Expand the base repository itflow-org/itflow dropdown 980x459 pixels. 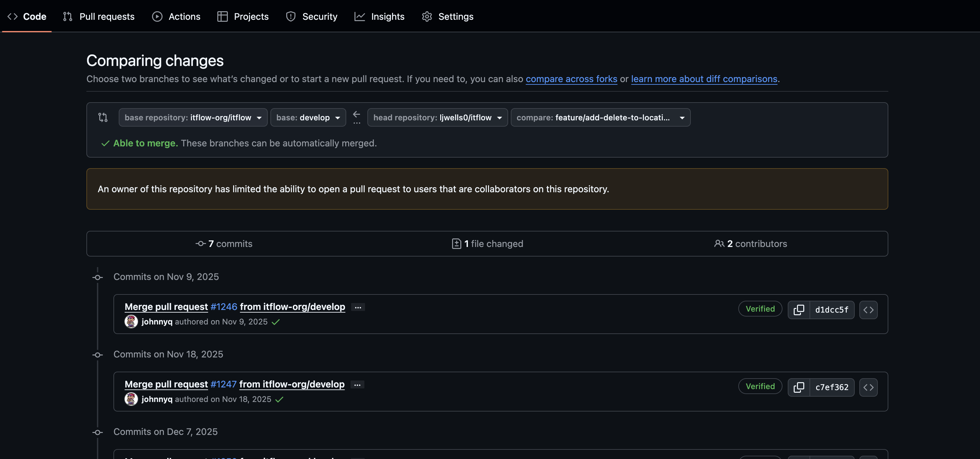pyautogui.click(x=193, y=117)
